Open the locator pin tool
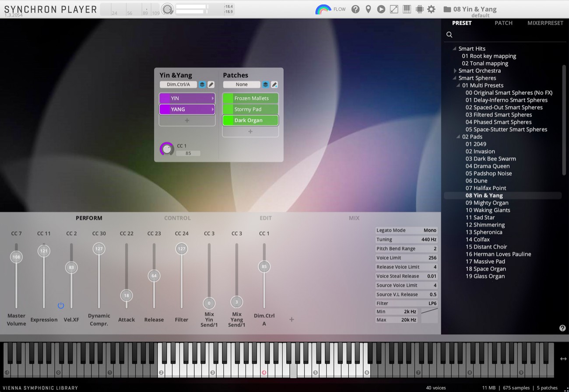 (368, 9)
